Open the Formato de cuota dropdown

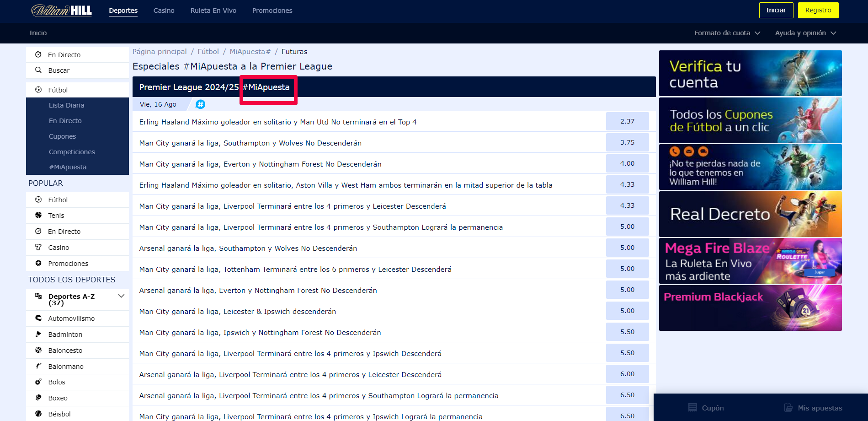coord(727,33)
